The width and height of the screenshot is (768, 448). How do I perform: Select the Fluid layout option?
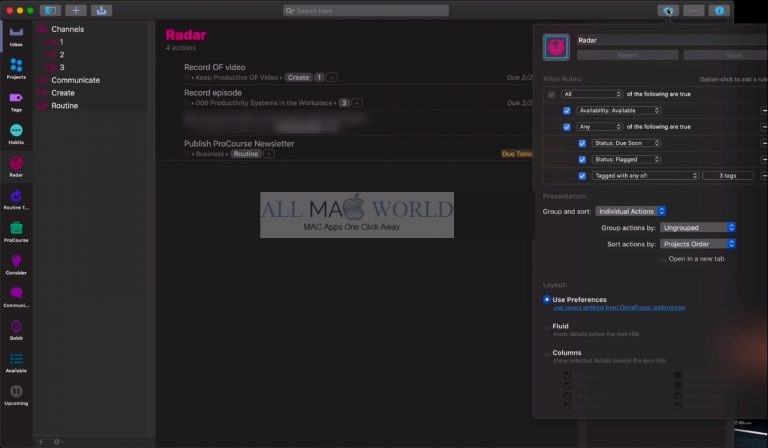click(547, 326)
